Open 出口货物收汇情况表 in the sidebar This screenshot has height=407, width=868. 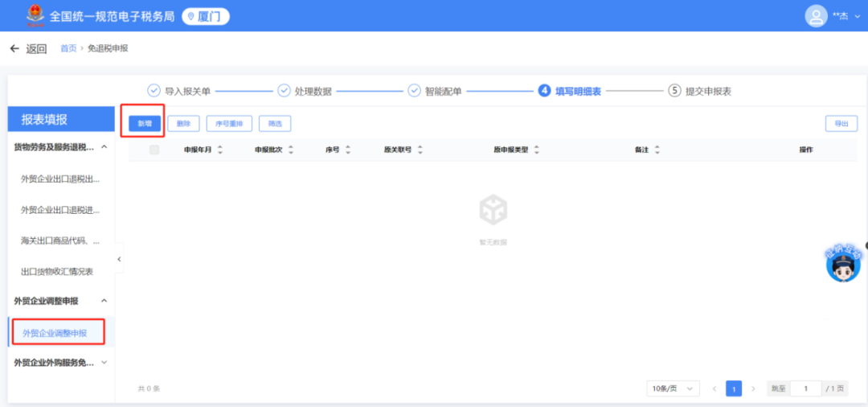(57, 271)
